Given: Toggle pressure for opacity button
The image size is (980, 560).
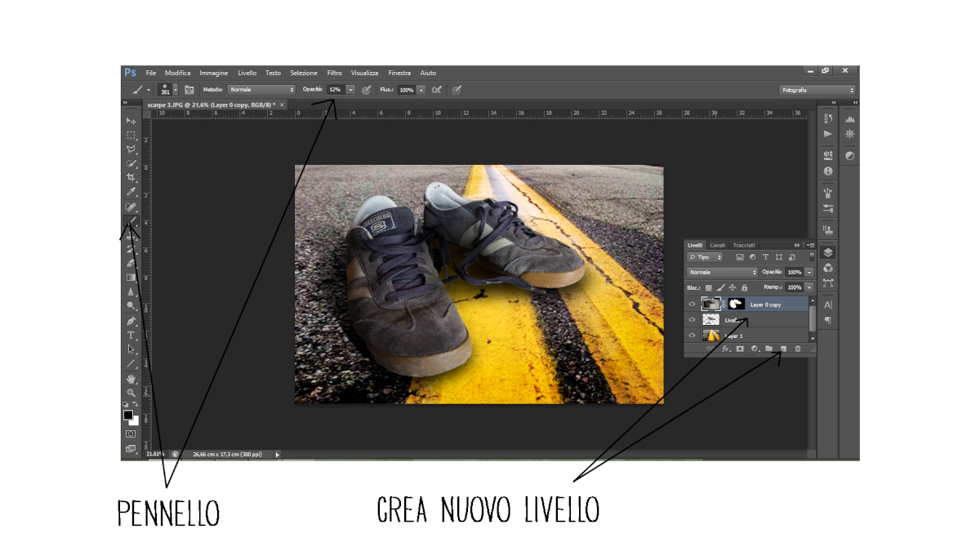Looking at the screenshot, I should pos(367,90).
